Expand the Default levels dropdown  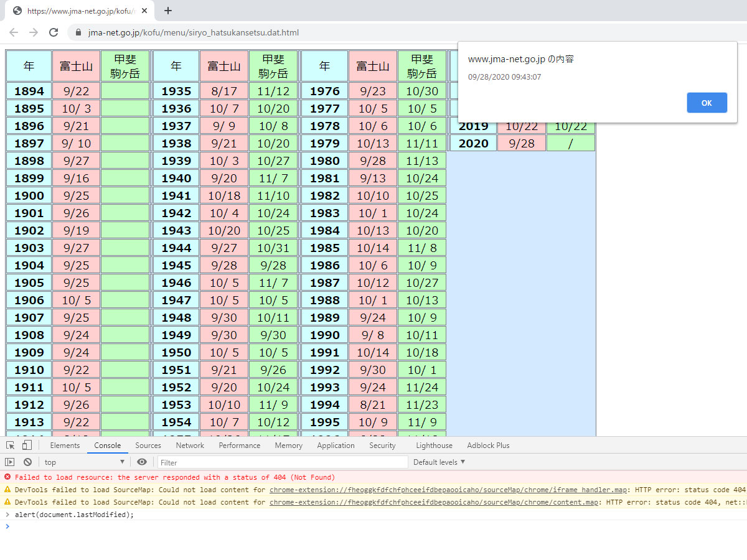click(439, 462)
